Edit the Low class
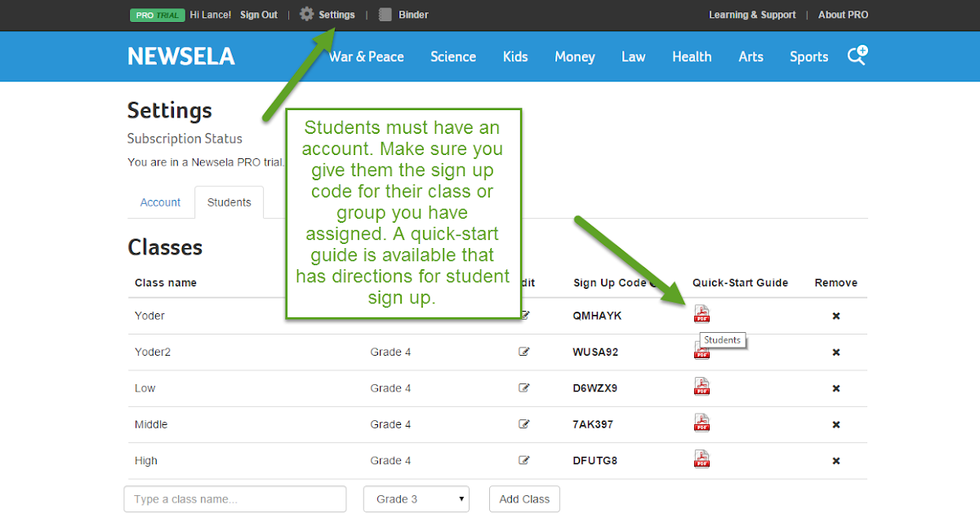This screenshot has width=980, height=514. [524, 388]
